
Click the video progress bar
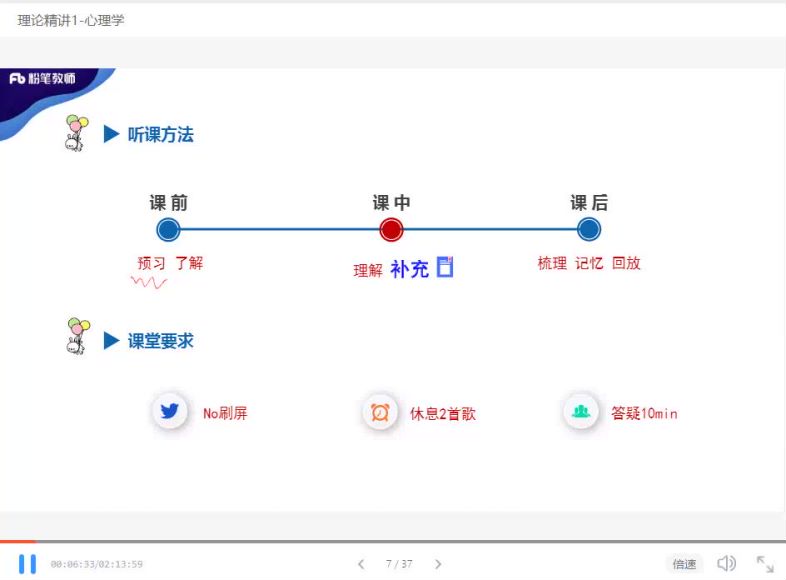(x=393, y=541)
